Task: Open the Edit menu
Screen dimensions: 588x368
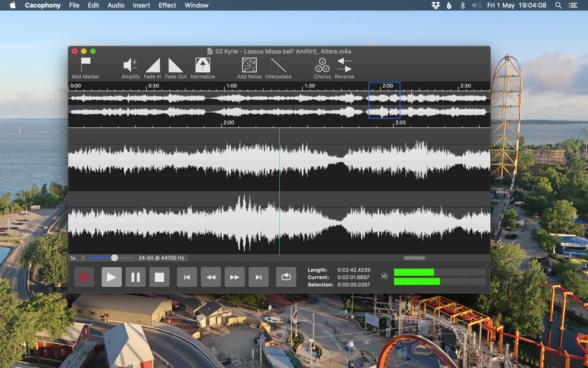Action: [x=93, y=5]
